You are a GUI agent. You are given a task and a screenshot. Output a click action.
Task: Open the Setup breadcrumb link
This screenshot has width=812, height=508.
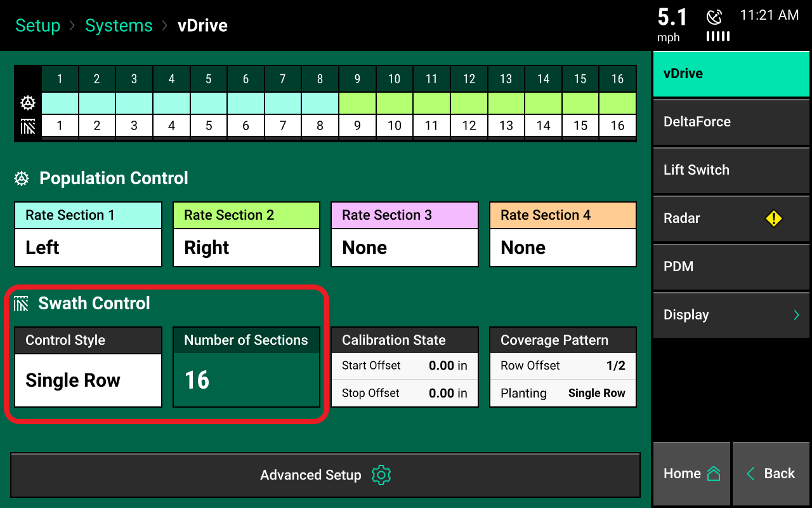coord(38,25)
